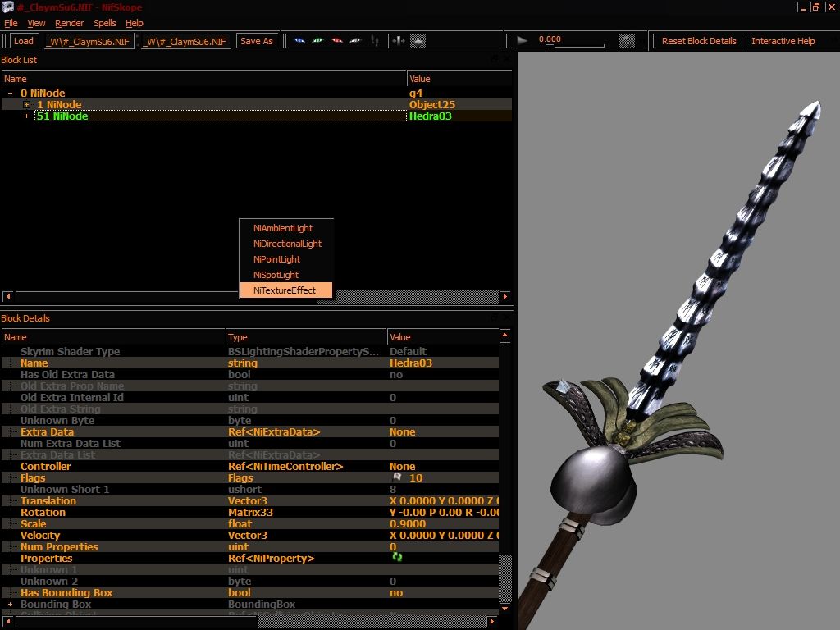Click the green refresh icon in Properties row

pyautogui.click(x=397, y=557)
